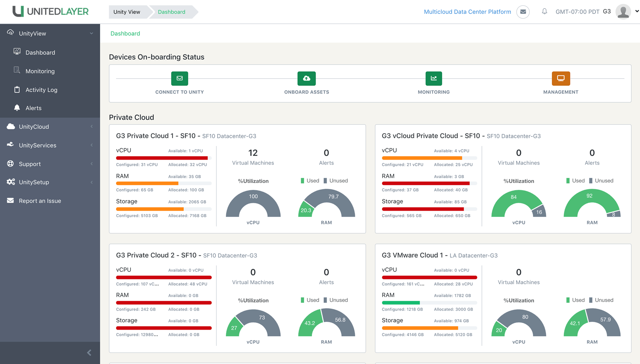This screenshot has height=364, width=640.
Task: Click the Connect to Unity step icon
Action: click(x=179, y=78)
